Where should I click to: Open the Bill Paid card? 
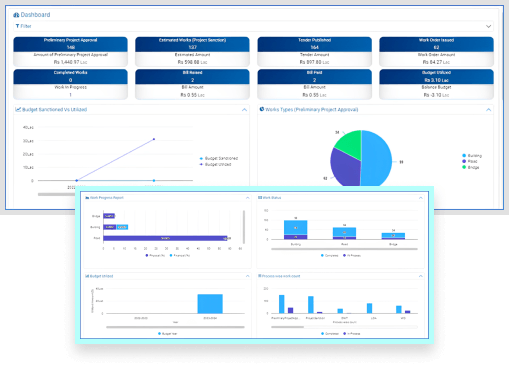click(314, 84)
